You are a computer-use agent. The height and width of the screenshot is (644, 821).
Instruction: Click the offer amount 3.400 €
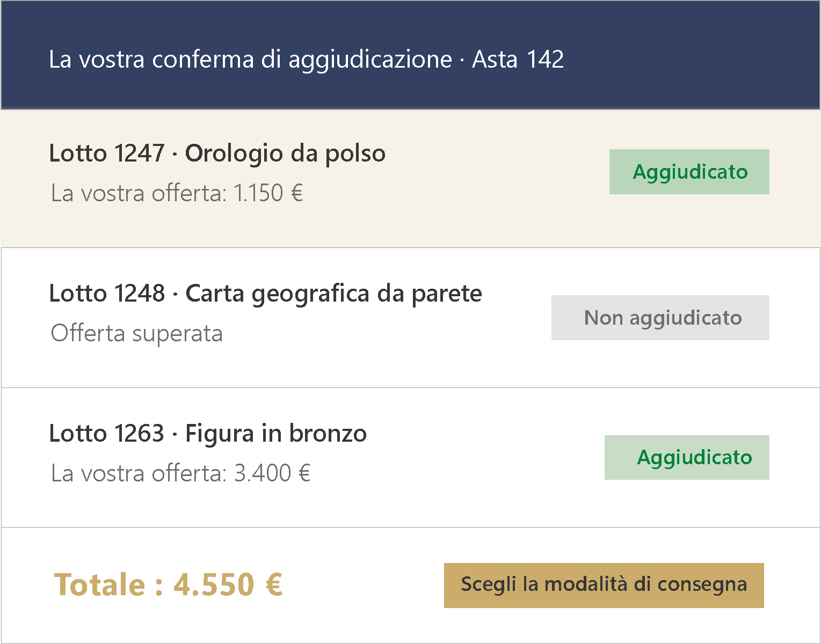coord(272,473)
